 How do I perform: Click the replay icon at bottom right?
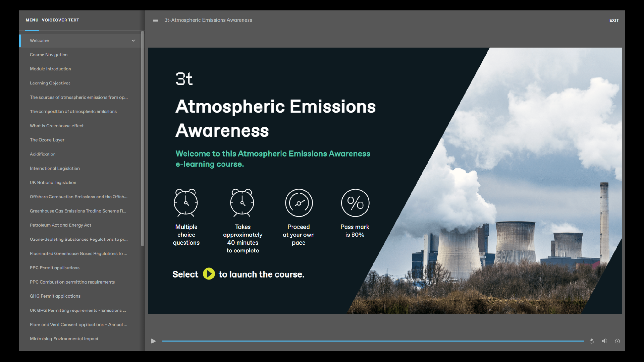tap(592, 341)
